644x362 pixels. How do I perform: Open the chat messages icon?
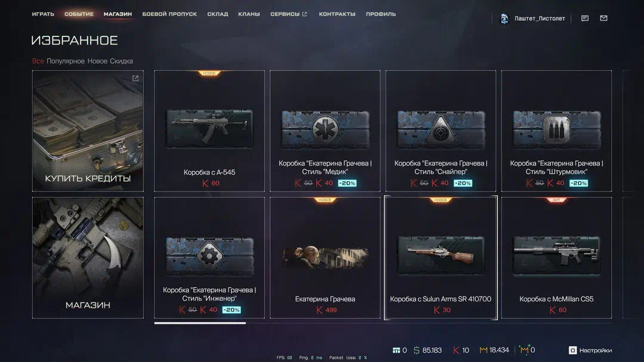point(585,18)
